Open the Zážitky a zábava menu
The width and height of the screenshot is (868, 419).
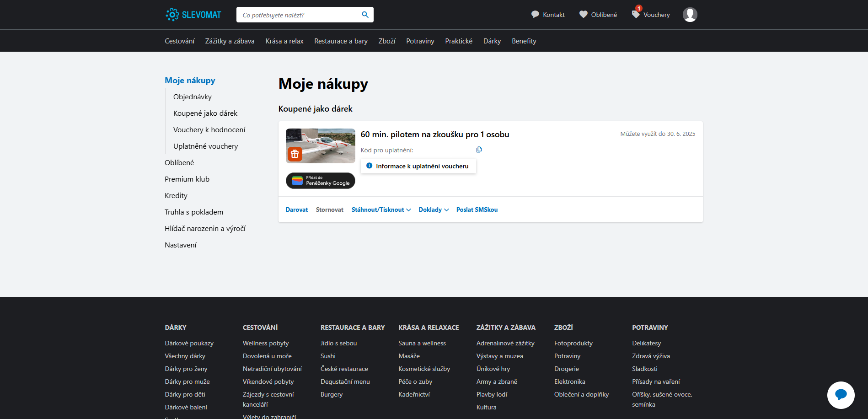(230, 41)
